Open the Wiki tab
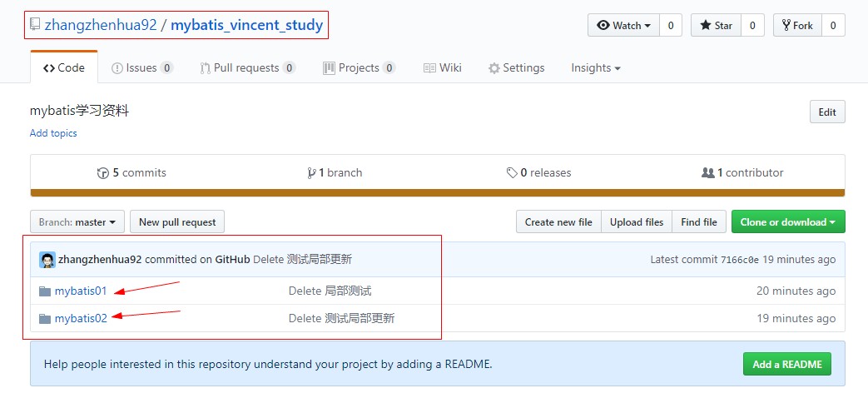 [x=442, y=67]
